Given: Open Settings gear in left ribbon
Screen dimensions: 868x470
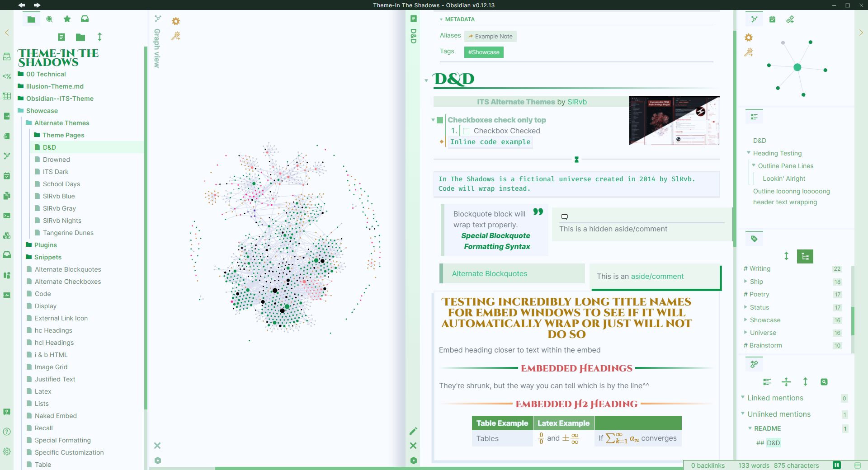Looking at the screenshot, I should 7,451.
